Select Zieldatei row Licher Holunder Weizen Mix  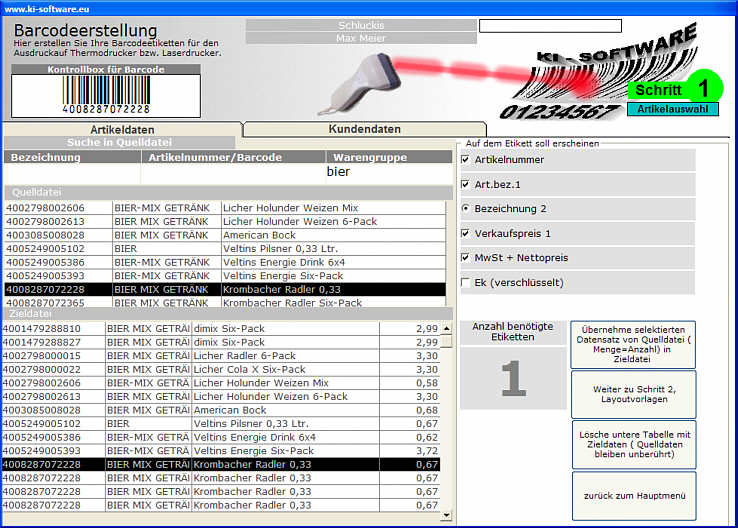(221, 383)
